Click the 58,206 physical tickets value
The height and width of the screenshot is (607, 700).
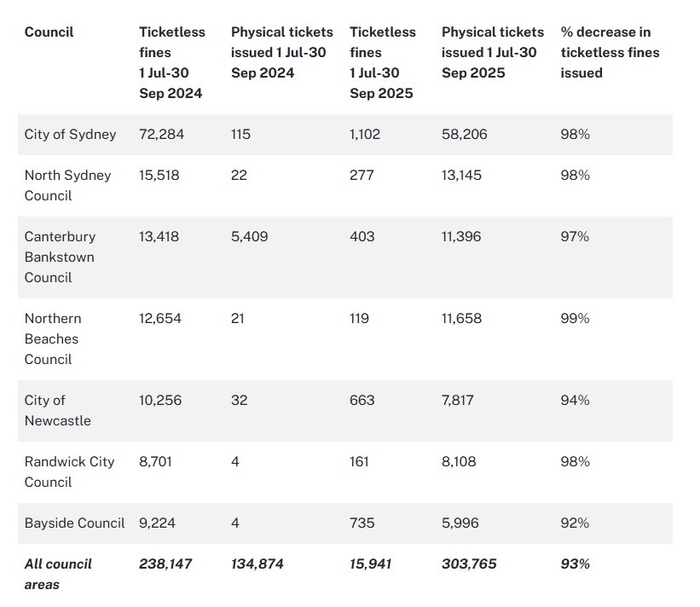tap(464, 135)
